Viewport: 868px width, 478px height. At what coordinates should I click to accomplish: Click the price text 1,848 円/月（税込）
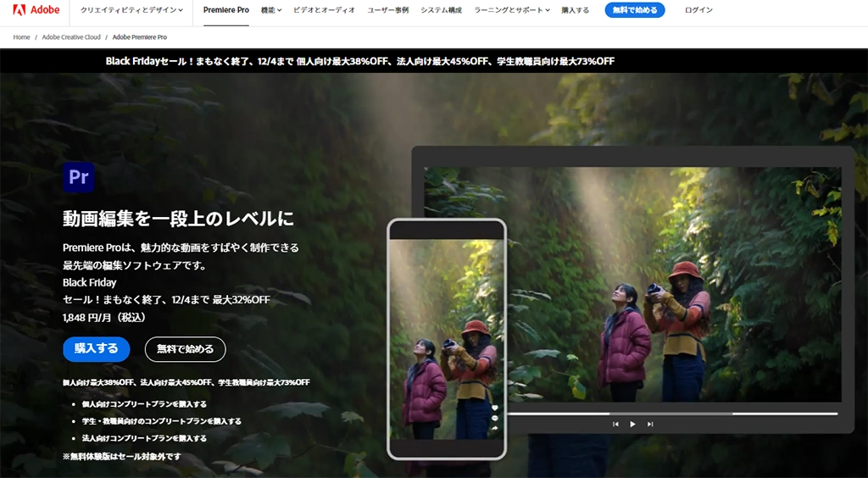click(x=105, y=318)
